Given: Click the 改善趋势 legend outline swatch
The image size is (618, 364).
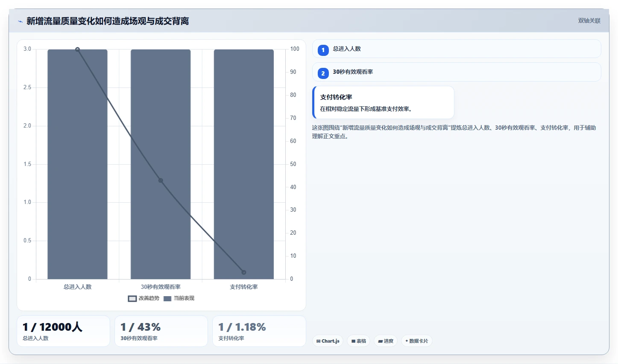Looking at the screenshot, I should click(132, 299).
